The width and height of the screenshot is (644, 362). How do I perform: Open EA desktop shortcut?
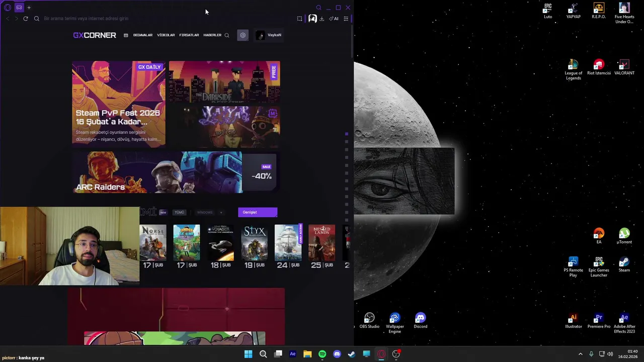coord(599,236)
